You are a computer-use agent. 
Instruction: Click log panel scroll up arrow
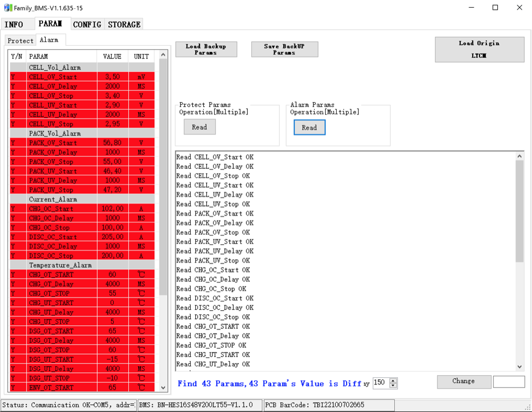click(x=520, y=156)
